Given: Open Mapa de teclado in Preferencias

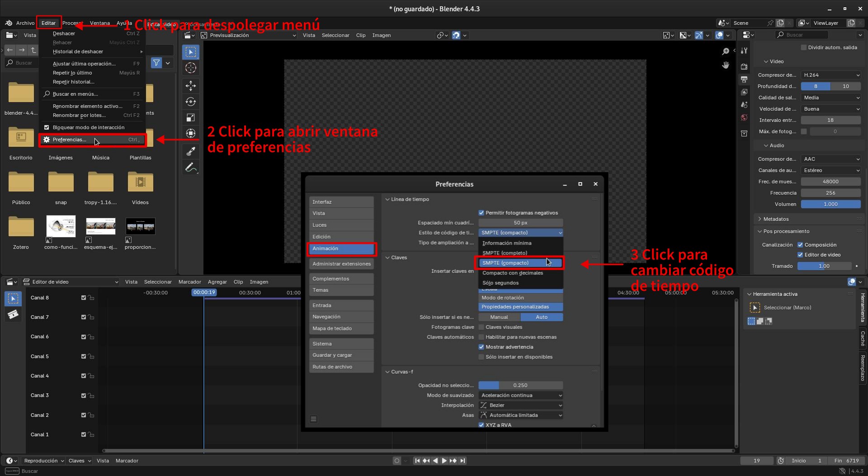Looking at the screenshot, I should pyautogui.click(x=341, y=328).
